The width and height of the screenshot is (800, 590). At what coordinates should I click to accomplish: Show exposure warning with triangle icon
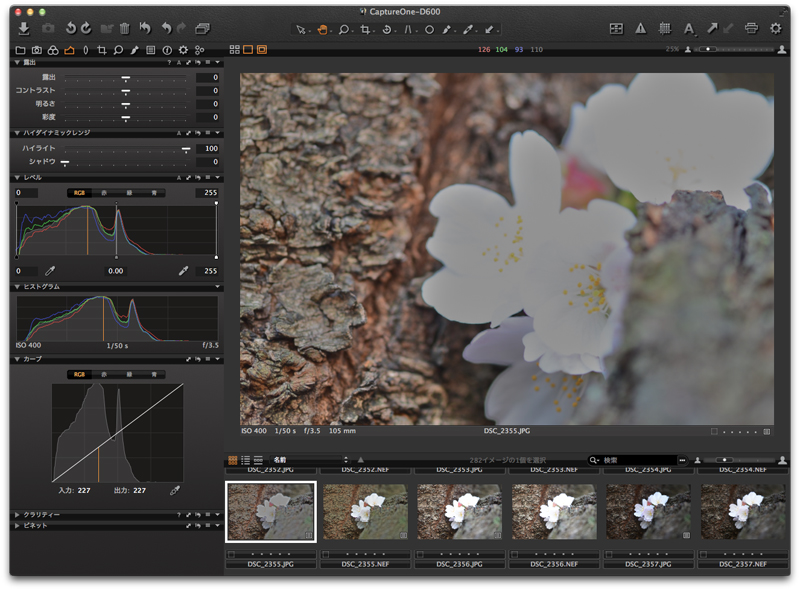click(x=640, y=29)
